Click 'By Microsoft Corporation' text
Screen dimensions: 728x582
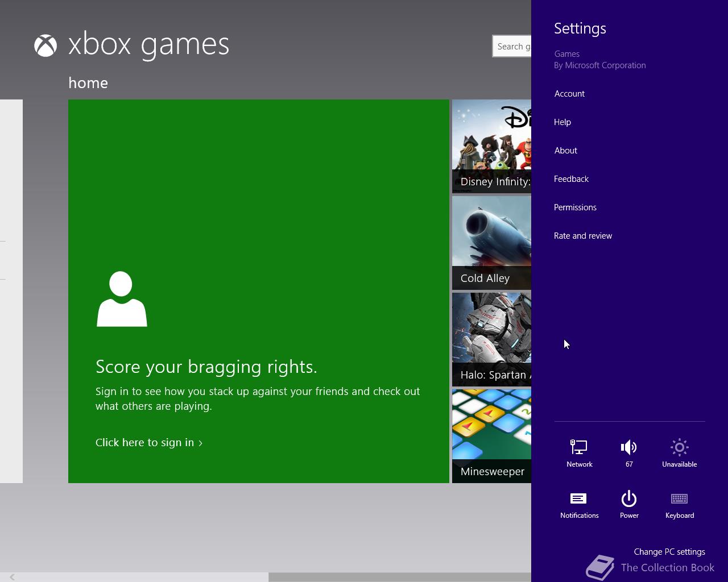600,65
